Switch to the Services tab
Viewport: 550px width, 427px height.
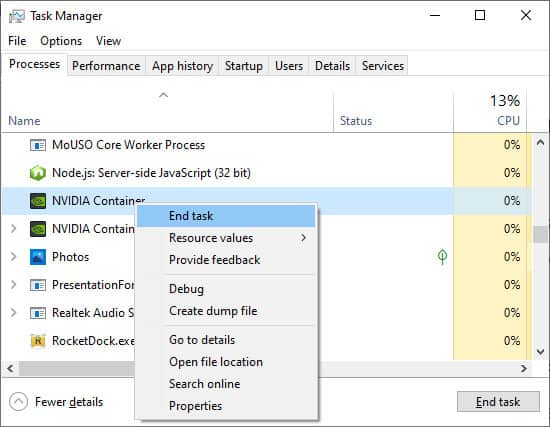(383, 66)
